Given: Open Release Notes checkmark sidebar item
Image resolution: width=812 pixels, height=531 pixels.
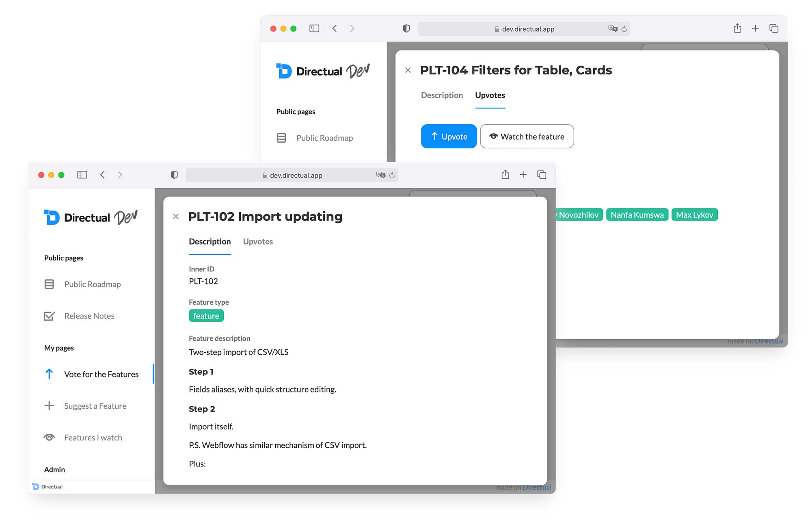Looking at the screenshot, I should pos(89,316).
